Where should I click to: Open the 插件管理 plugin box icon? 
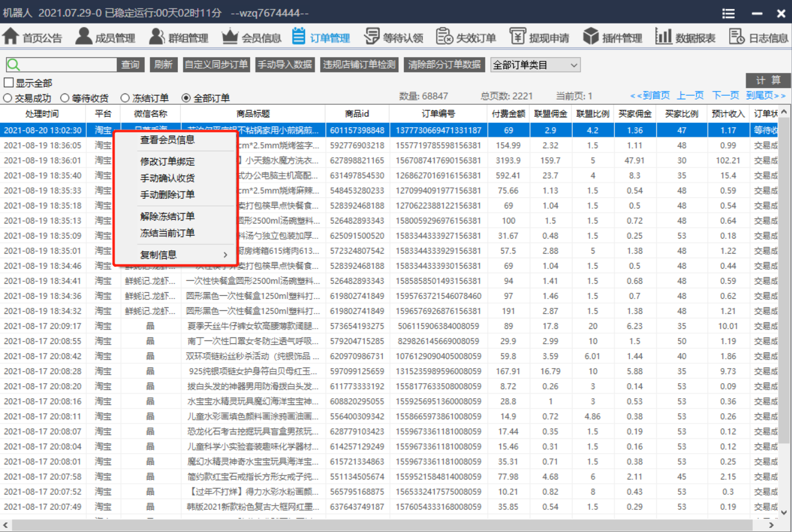point(591,36)
